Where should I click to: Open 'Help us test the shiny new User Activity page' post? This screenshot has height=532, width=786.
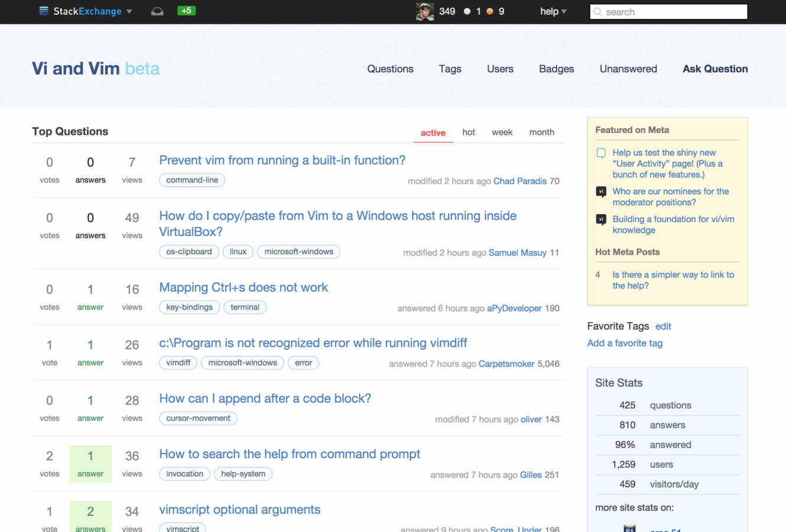(x=668, y=164)
